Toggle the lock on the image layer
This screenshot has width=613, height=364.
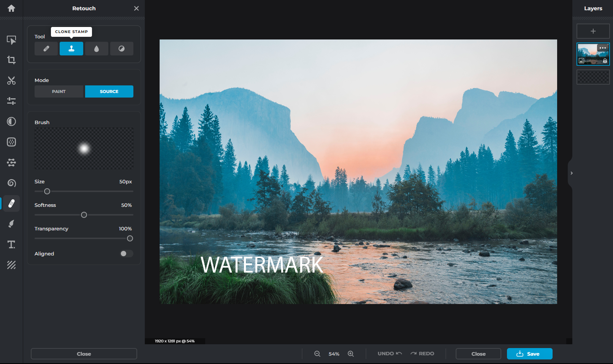click(x=605, y=60)
